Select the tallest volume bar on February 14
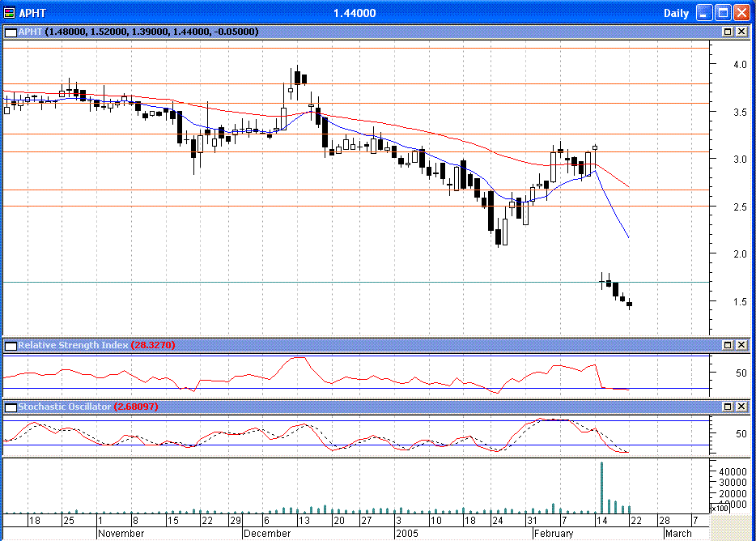Image resolution: width=756 pixels, height=541 pixels. (x=601, y=488)
